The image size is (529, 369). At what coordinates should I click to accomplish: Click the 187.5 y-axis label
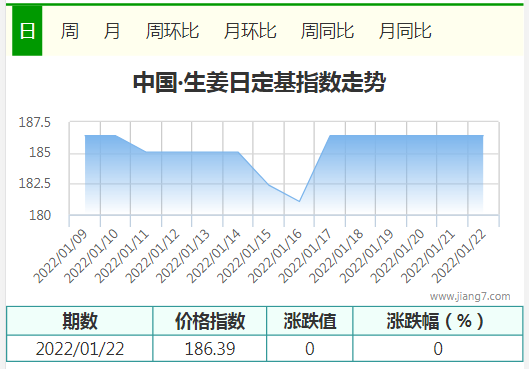pos(34,122)
